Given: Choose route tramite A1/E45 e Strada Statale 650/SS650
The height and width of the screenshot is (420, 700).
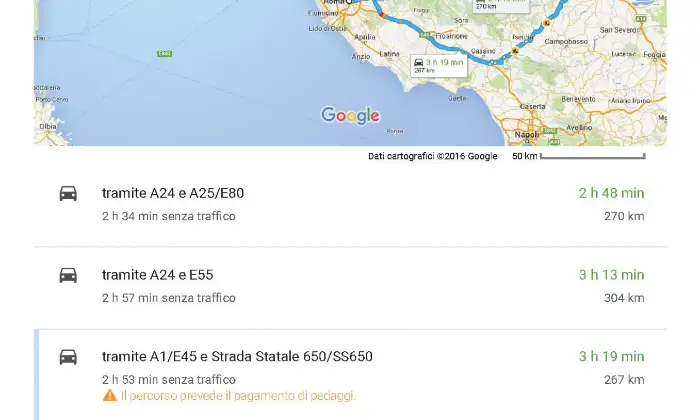Looking at the screenshot, I should click(x=237, y=357).
